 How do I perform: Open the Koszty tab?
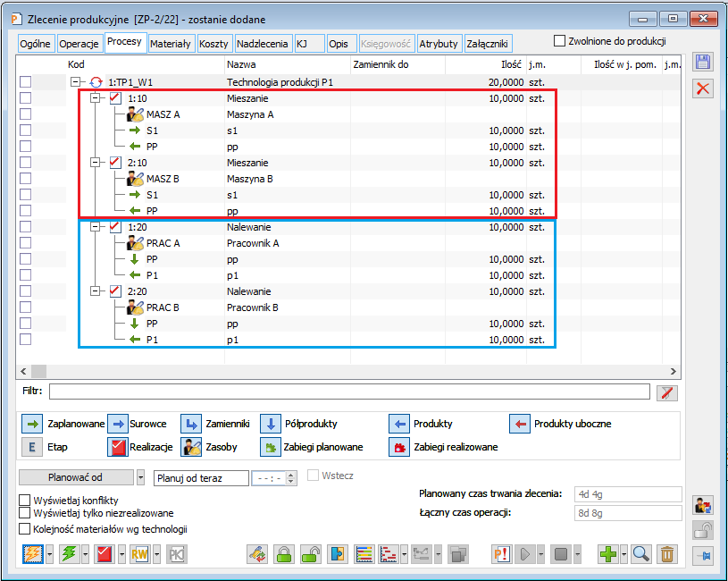pyautogui.click(x=213, y=43)
